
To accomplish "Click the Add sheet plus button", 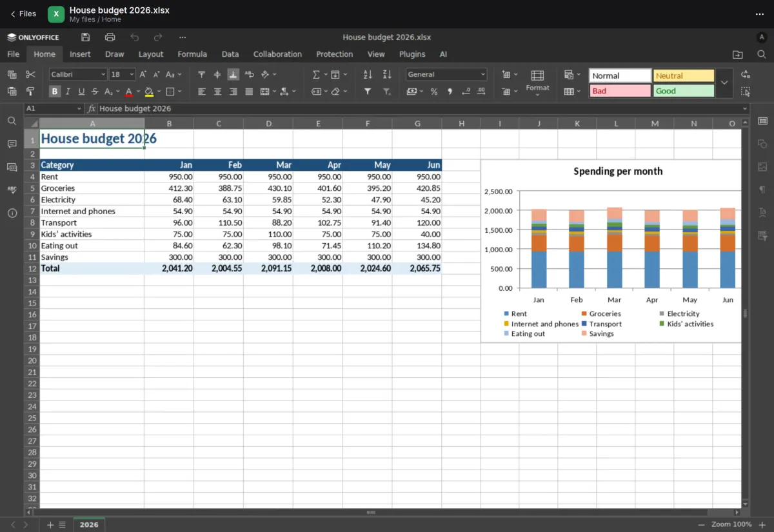I will pyautogui.click(x=50, y=525).
